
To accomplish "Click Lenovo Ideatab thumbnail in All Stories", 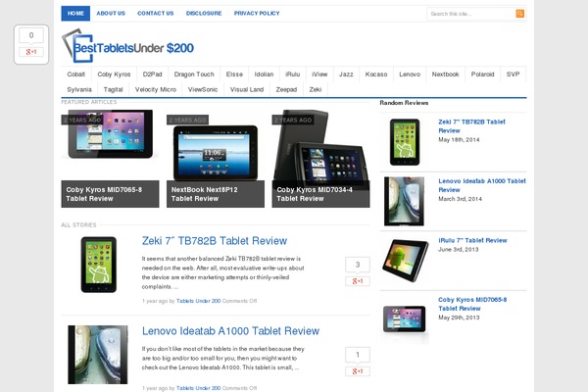I will [97, 355].
